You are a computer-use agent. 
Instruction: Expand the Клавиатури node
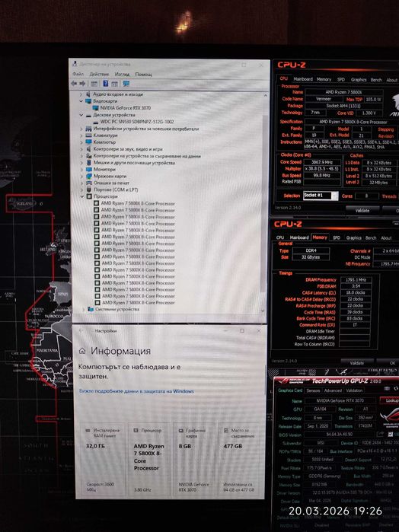[81, 135]
